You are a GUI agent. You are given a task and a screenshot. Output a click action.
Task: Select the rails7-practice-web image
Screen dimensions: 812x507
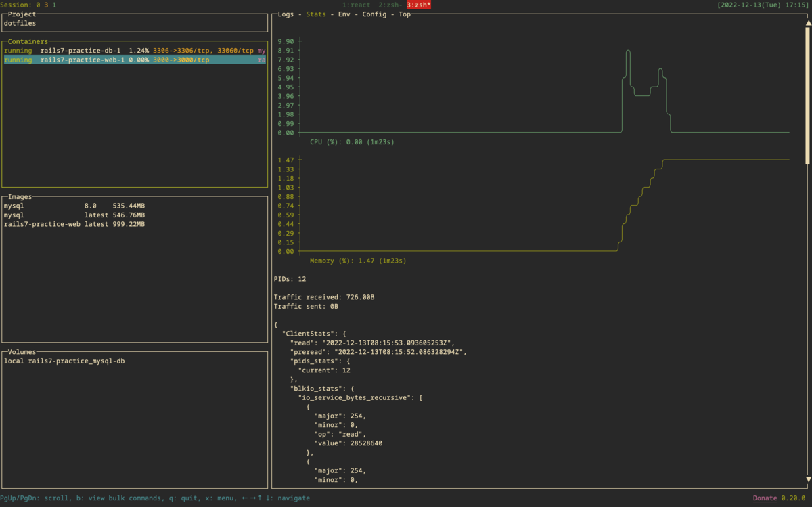click(x=74, y=224)
